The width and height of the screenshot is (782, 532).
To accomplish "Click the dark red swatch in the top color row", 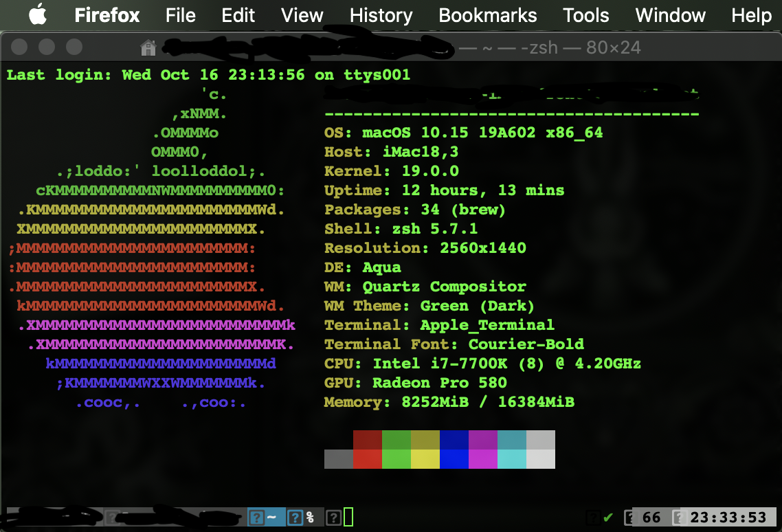I will 368,440.
